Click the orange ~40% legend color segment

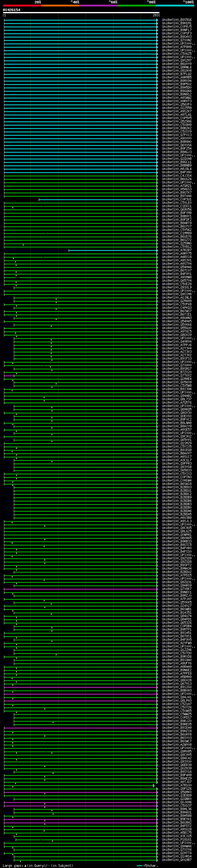tap(60, 6)
